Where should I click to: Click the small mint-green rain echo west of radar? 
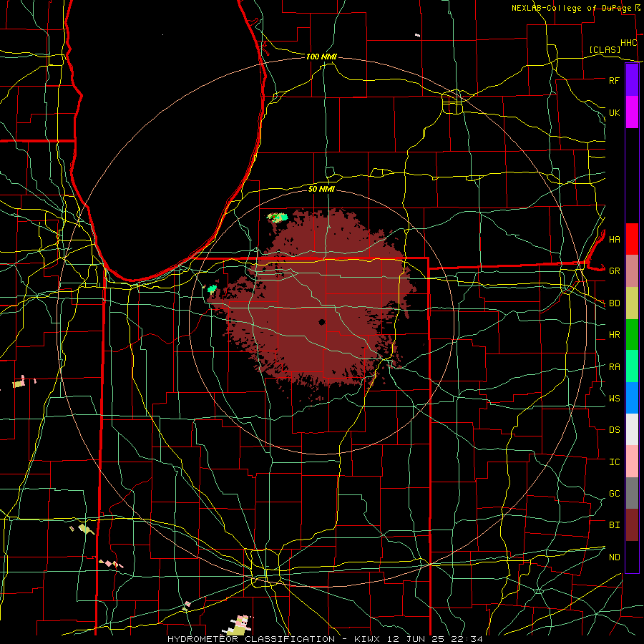click(x=212, y=289)
